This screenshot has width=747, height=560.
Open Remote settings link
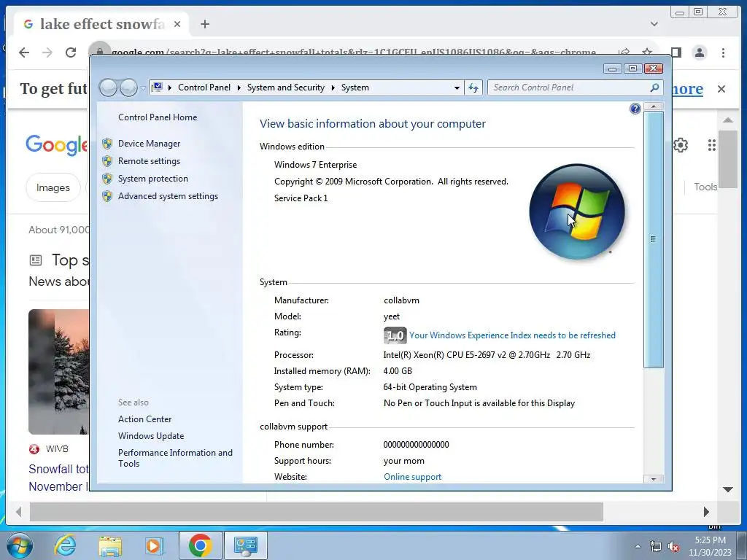point(149,161)
